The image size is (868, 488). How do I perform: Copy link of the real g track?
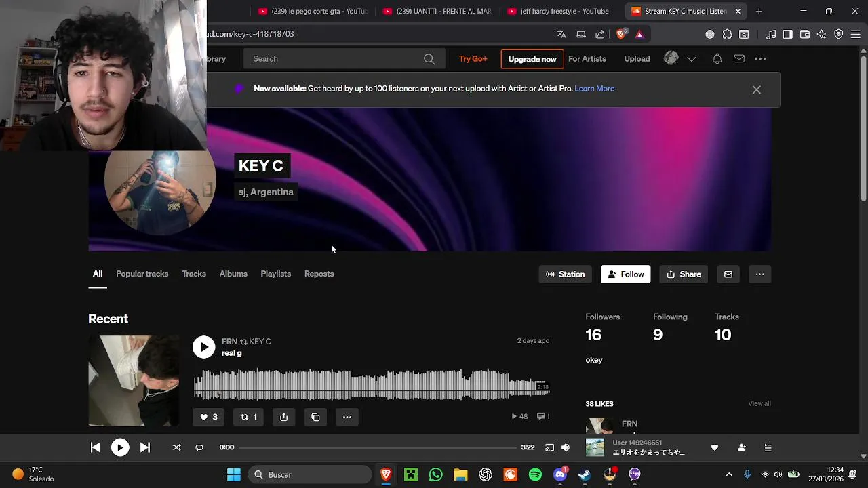(315, 417)
